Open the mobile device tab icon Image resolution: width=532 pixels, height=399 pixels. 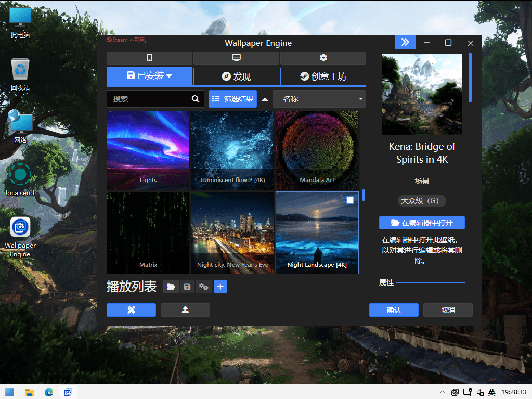[149, 58]
